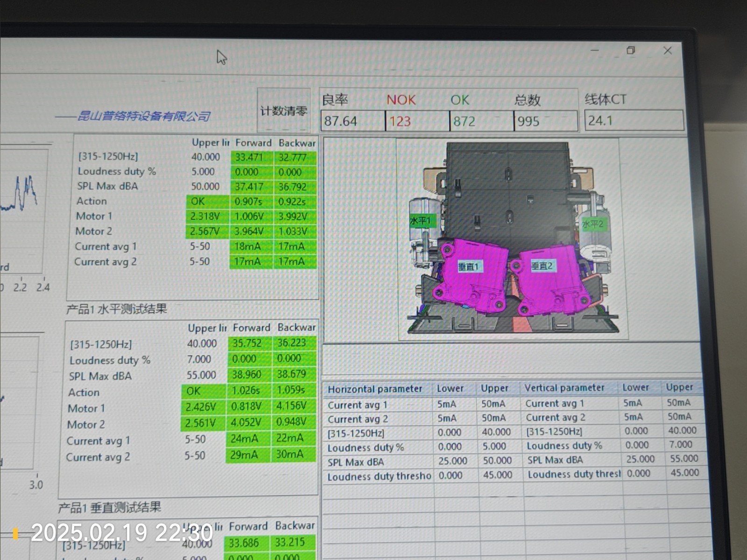Restore down the application window
Image resolution: width=747 pixels, height=560 pixels.
click(x=631, y=50)
